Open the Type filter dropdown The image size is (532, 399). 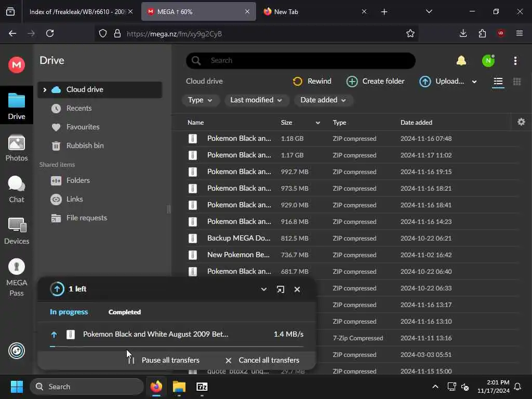click(200, 100)
